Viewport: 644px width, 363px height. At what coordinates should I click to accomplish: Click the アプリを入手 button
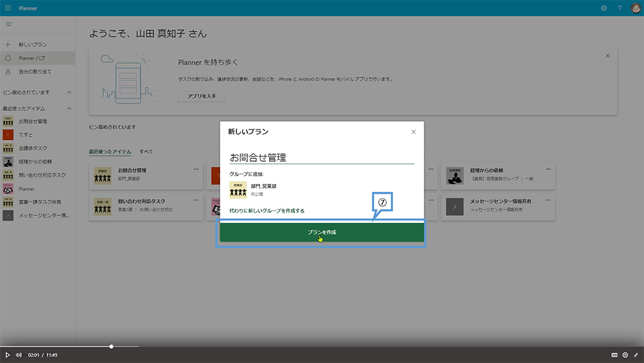tap(202, 96)
